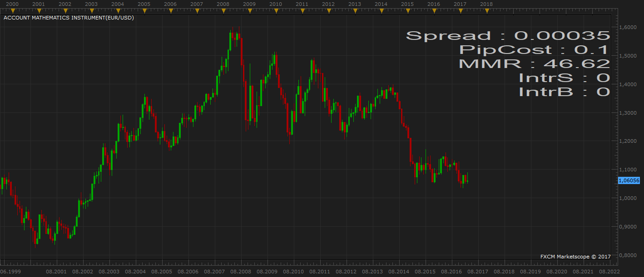Click the 08.2003 date axis label
The image size is (644, 277).
109,272
